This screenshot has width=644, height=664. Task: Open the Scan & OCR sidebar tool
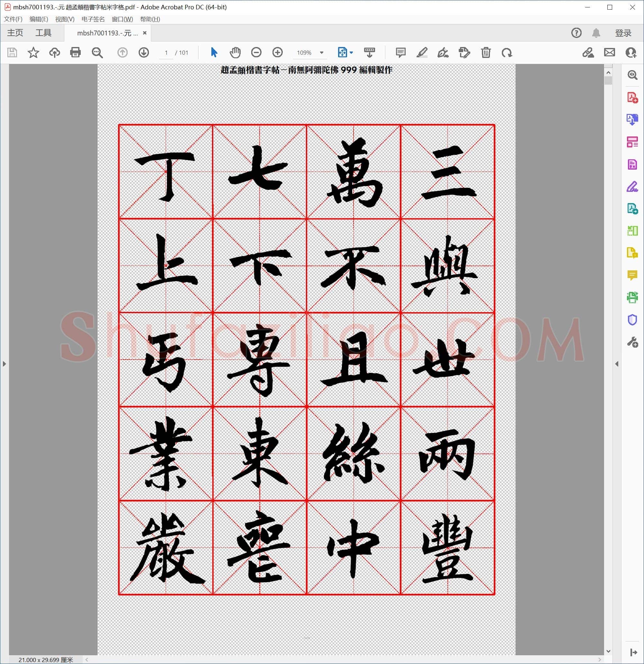pyautogui.click(x=632, y=297)
